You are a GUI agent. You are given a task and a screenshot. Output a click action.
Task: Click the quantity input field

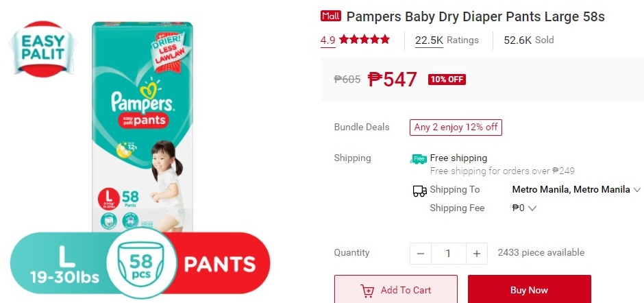(449, 254)
